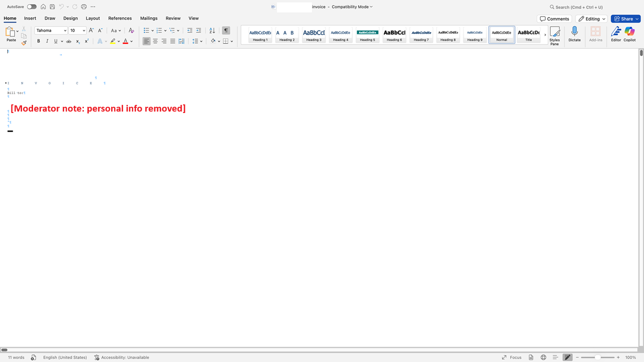Toggle the AutoSave switch

coord(32,7)
